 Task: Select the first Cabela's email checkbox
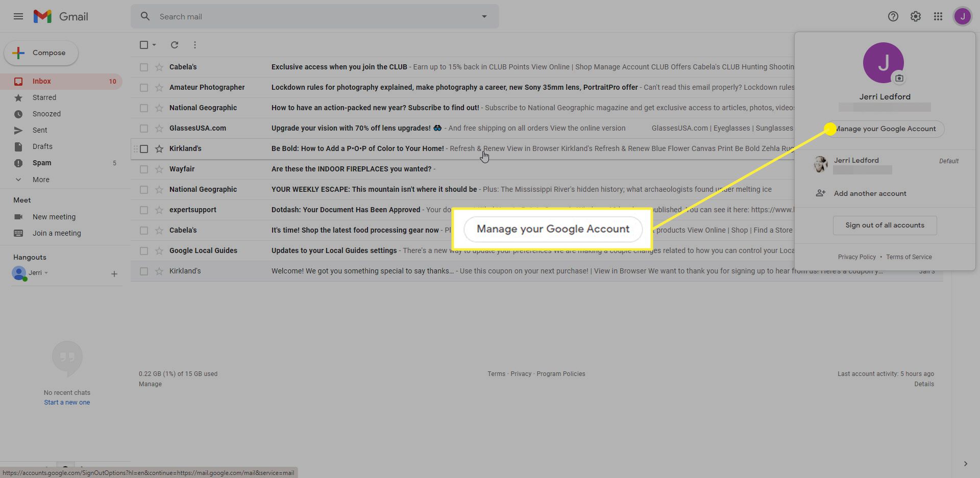(144, 67)
